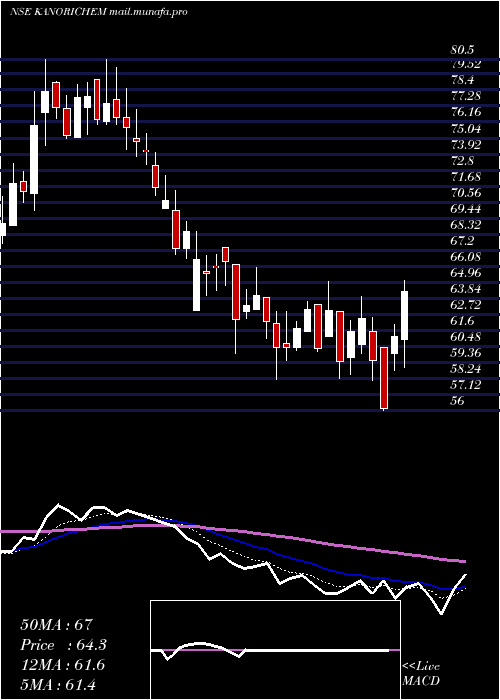Click the 62.72 price axis label
The image size is (500, 700).
click(x=466, y=305)
